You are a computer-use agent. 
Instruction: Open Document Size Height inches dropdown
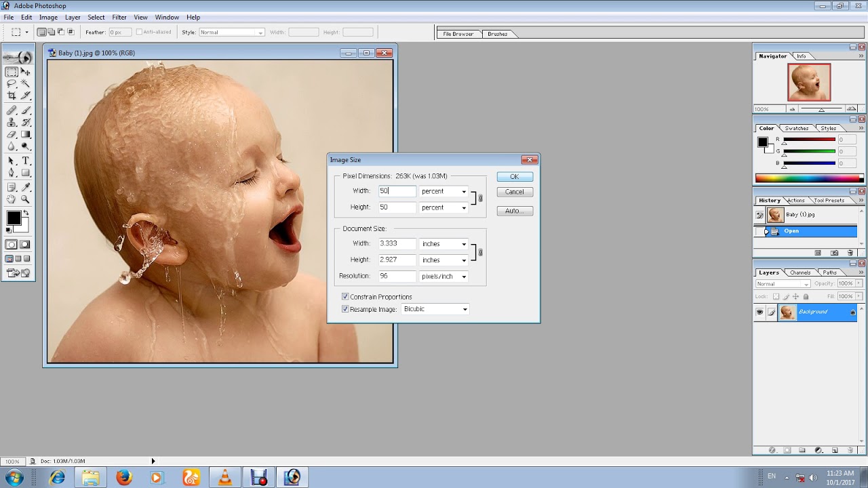(464, 260)
